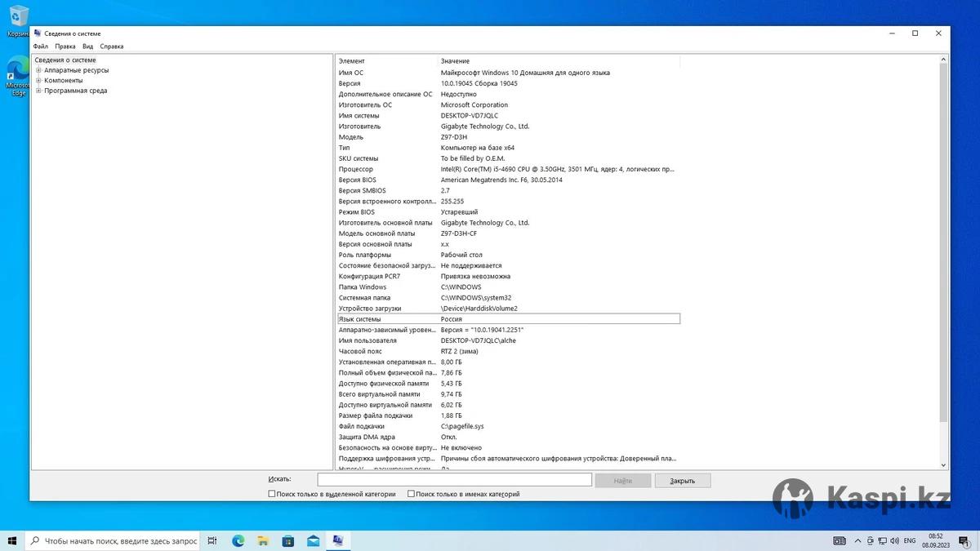Screen dimensions: 980x551
Task: Open the Вид menu
Action: tap(87, 47)
